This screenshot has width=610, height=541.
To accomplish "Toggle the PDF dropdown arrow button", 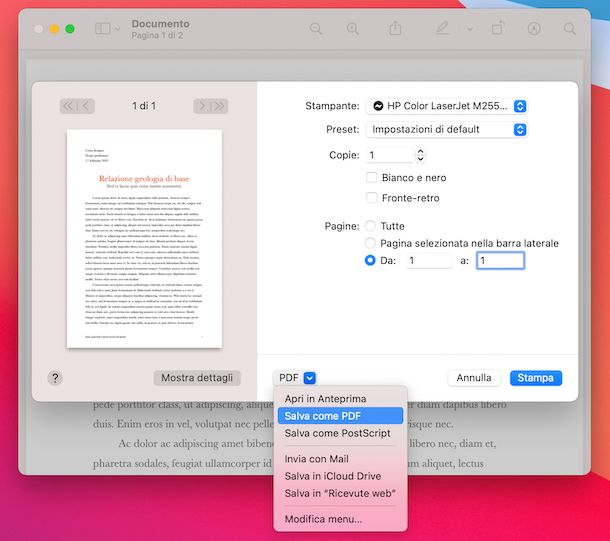I will tap(310, 378).
